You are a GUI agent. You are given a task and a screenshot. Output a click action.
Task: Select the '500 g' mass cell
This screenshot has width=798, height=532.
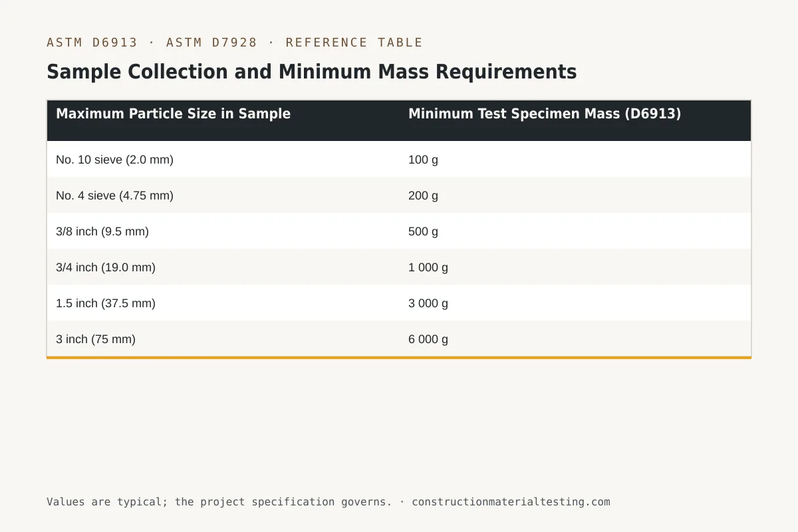(x=575, y=231)
